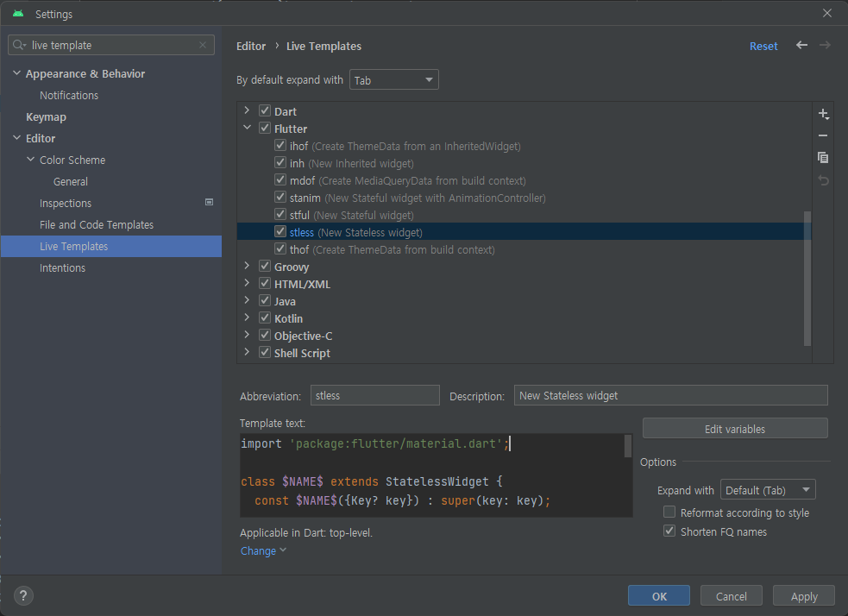This screenshot has height=616, width=848.
Task: Enable Reformat according to style
Action: [669, 512]
